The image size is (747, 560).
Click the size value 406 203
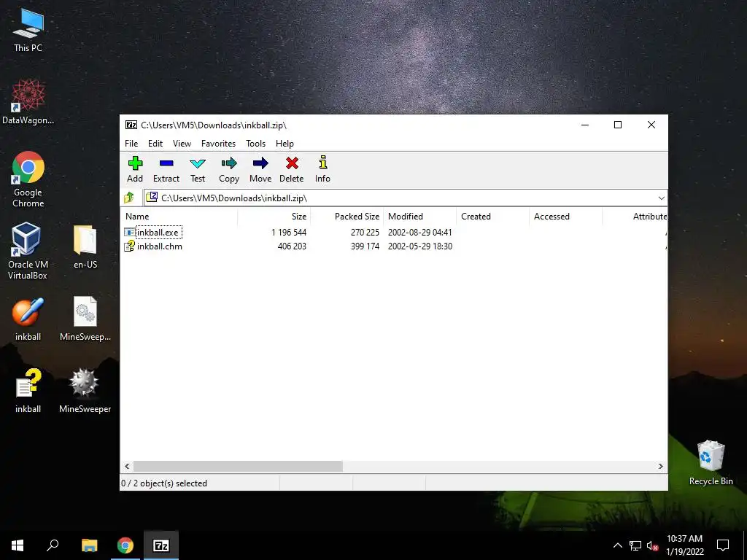pos(292,246)
